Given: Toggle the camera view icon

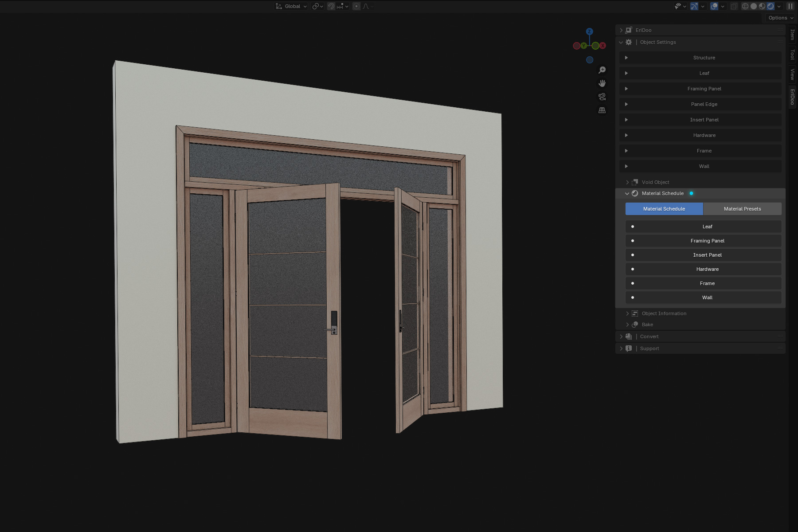Looking at the screenshot, I should point(602,97).
